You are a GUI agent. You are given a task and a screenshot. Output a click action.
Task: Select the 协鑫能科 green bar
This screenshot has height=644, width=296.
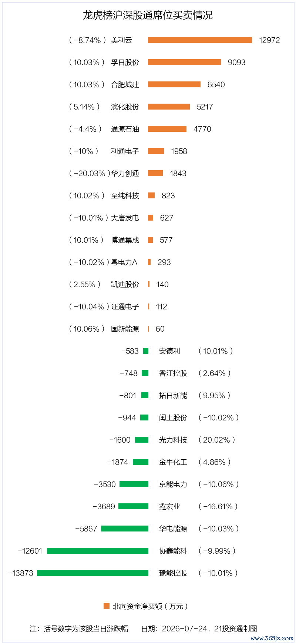pos(98,551)
